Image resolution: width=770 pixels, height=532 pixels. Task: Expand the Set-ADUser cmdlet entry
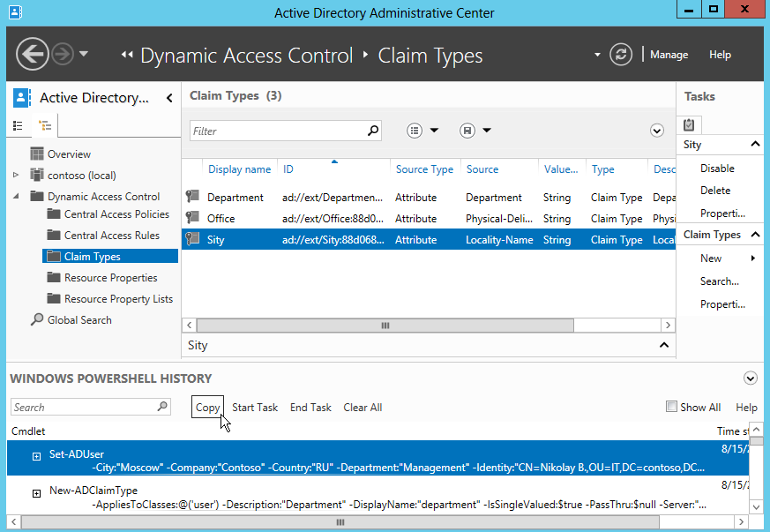pos(36,456)
